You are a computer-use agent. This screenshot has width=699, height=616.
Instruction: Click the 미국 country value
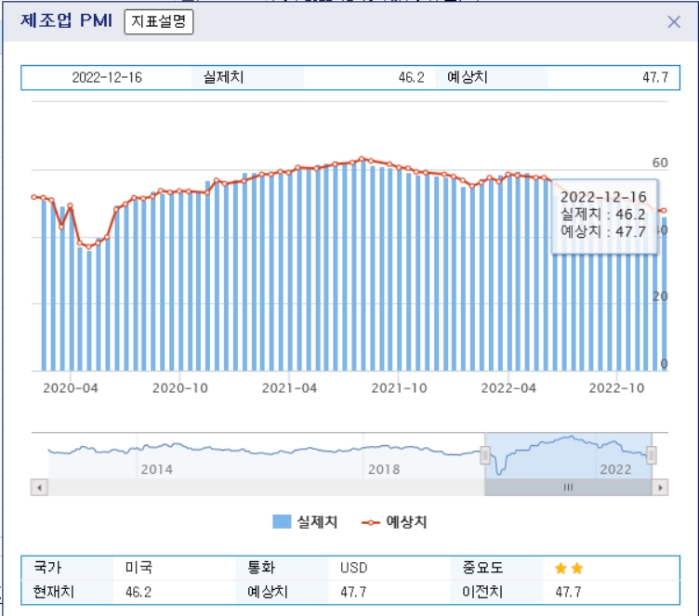click(x=138, y=568)
